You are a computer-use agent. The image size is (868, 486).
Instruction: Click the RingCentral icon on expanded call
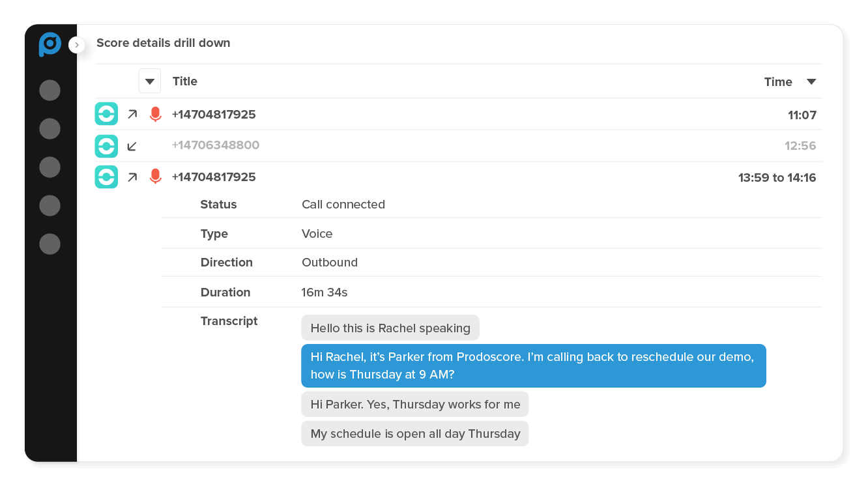coord(106,177)
